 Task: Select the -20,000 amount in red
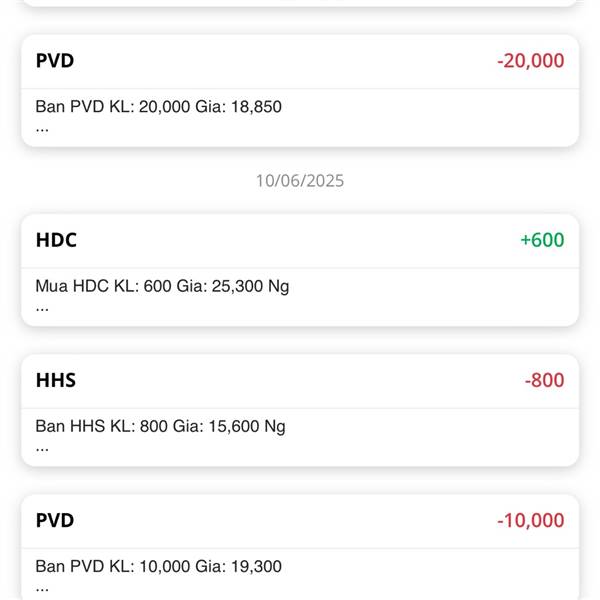pos(530,61)
